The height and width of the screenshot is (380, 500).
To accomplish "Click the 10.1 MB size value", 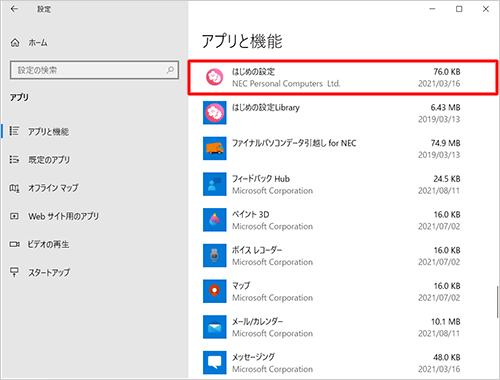I will point(446,322).
